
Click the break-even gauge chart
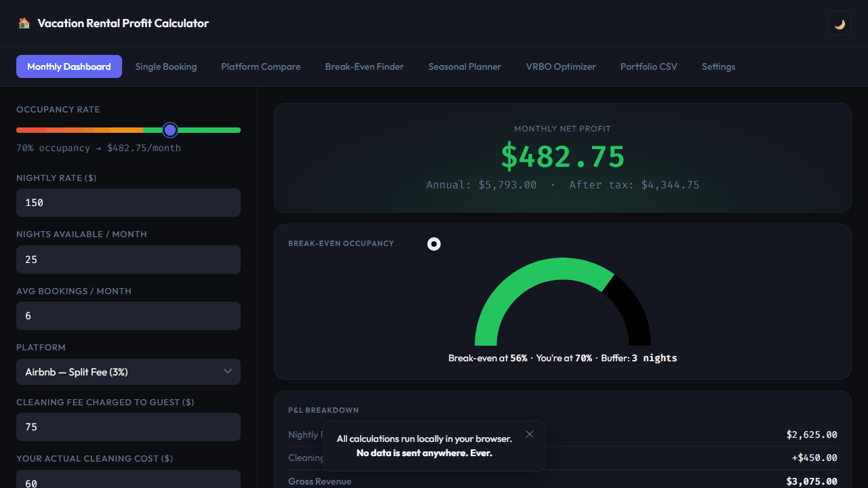pos(563,302)
